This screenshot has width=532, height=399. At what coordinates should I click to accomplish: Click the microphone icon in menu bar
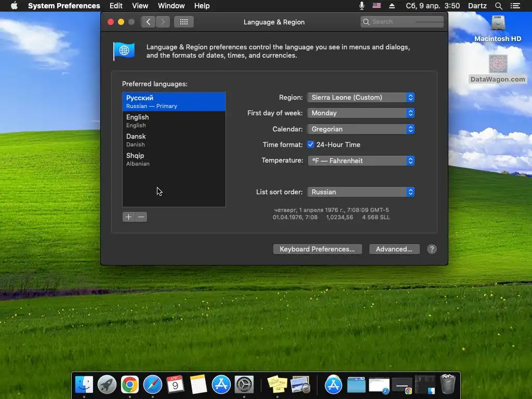click(362, 6)
